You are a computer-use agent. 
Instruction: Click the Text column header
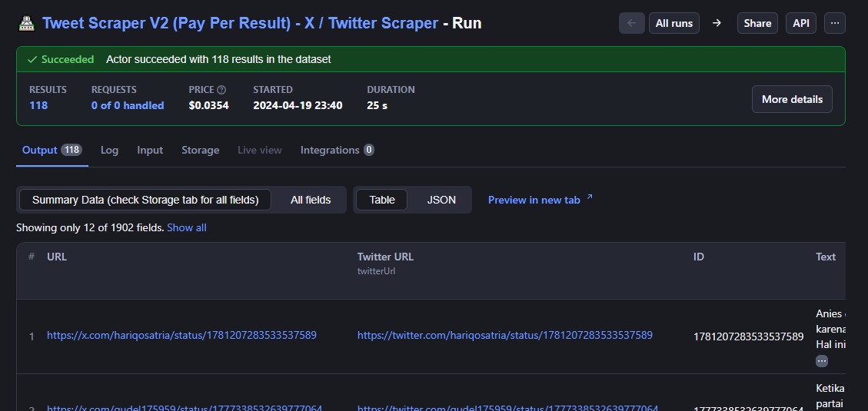[826, 257]
